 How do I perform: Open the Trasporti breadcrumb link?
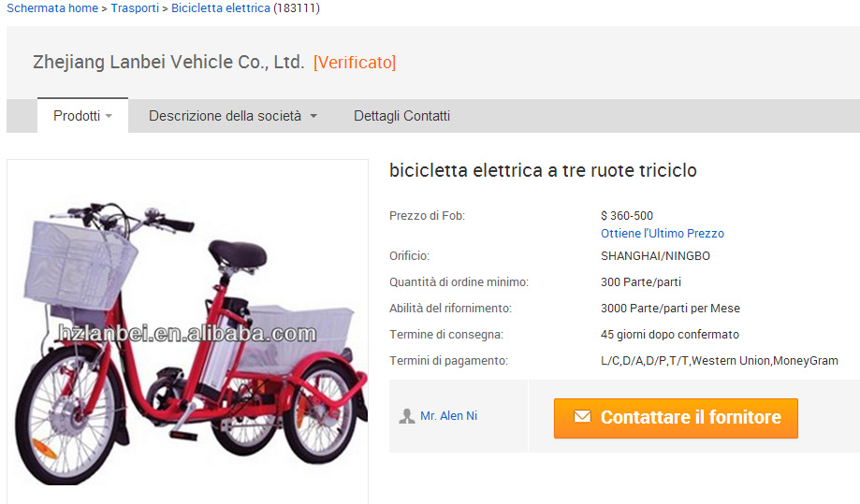(135, 8)
